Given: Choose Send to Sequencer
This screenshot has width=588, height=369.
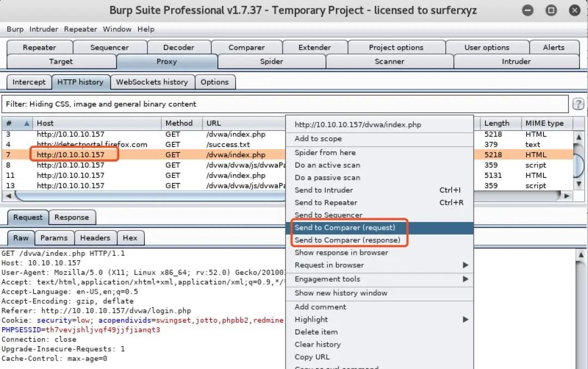Looking at the screenshot, I should [379, 216].
